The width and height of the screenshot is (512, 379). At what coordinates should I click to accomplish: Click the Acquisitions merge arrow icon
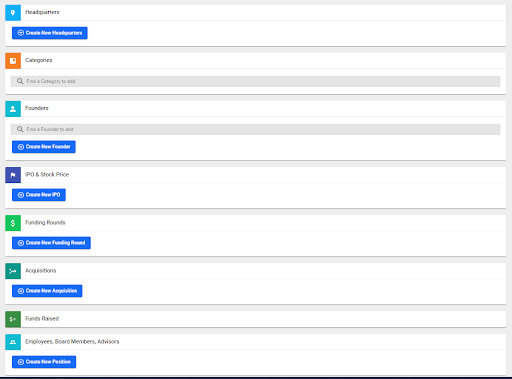pos(13,271)
